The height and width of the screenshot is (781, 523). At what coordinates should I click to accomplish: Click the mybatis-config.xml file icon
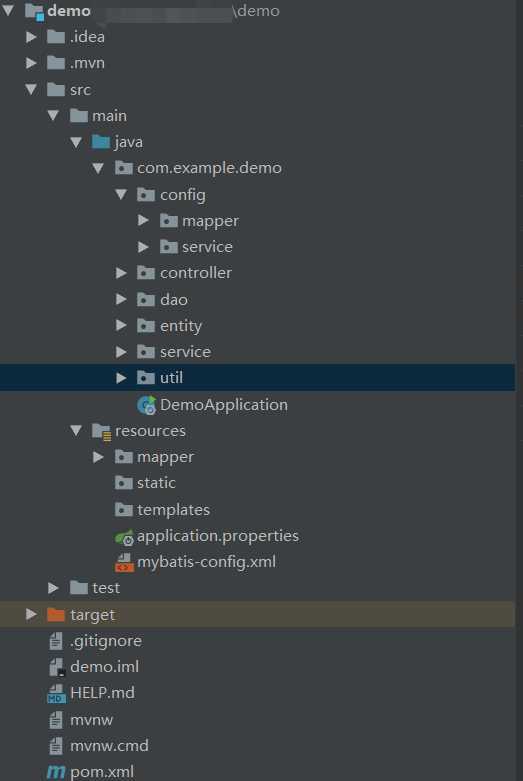pos(124,562)
